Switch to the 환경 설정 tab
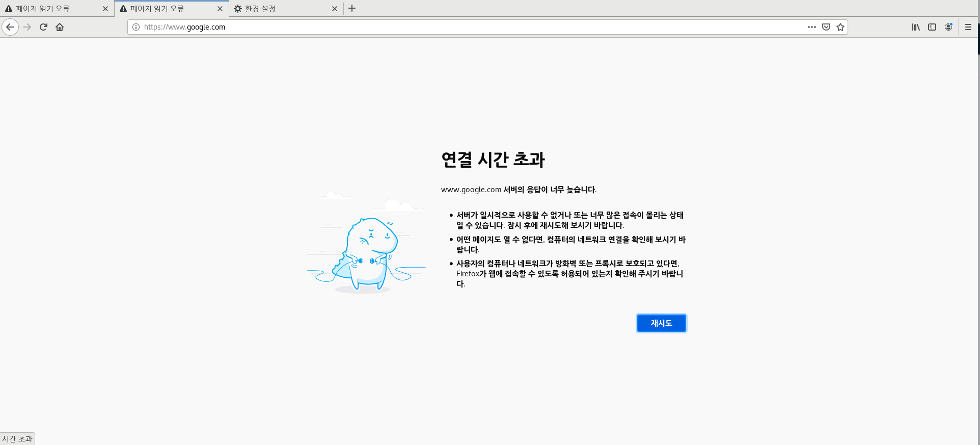980x445 pixels. pyautogui.click(x=286, y=9)
